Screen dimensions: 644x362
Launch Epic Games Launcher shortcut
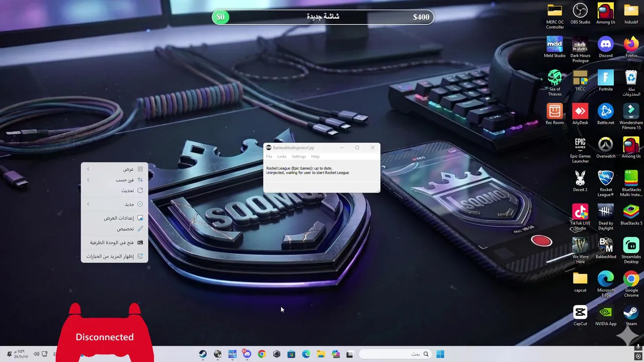click(580, 150)
